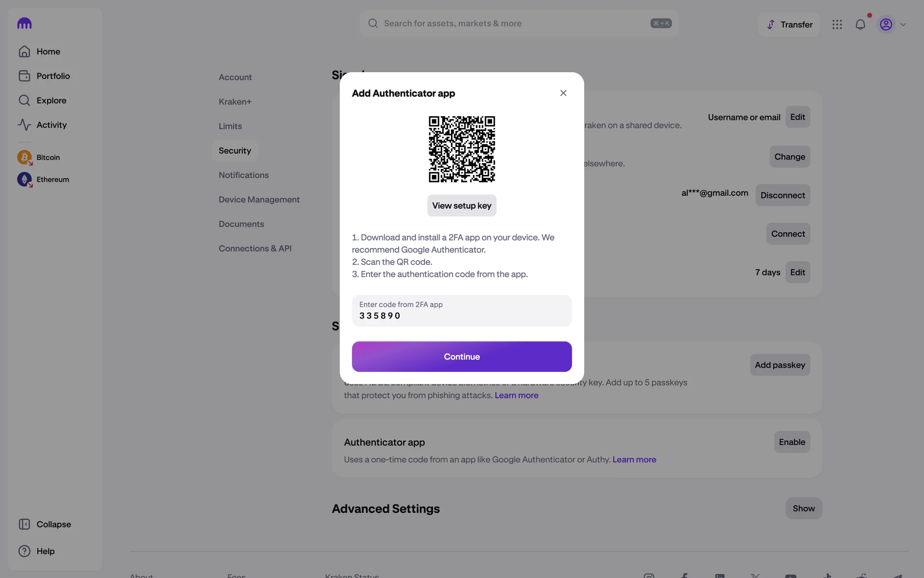Open the authenticator Learn more link
The image size is (924, 578).
coord(634,460)
